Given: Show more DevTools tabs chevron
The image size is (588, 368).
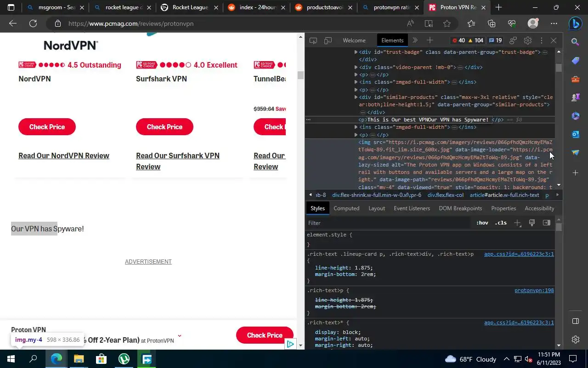Looking at the screenshot, I should tap(415, 40).
